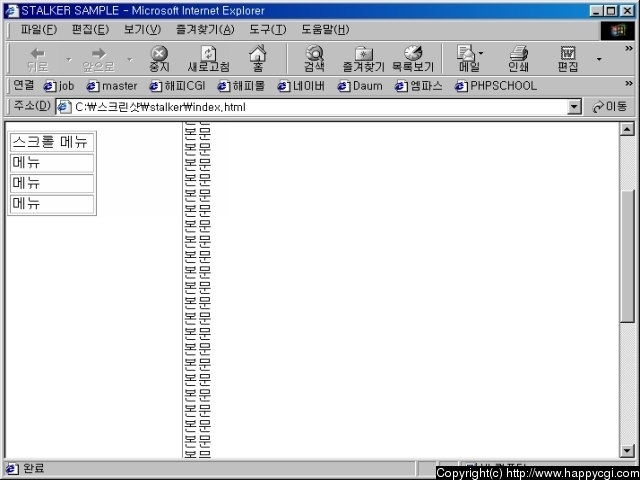Click the Edit (편집) toolbar icon
This screenshot has width=640, height=480.
point(568,59)
